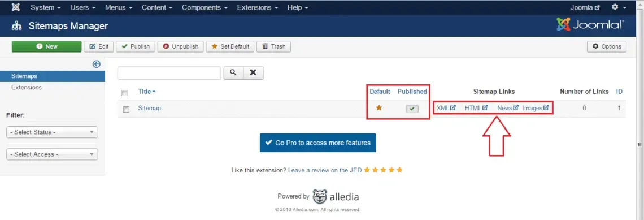Collapse sidebar with the left arrow icon
Image resolution: width=644 pixels, height=220 pixels.
(x=97, y=64)
